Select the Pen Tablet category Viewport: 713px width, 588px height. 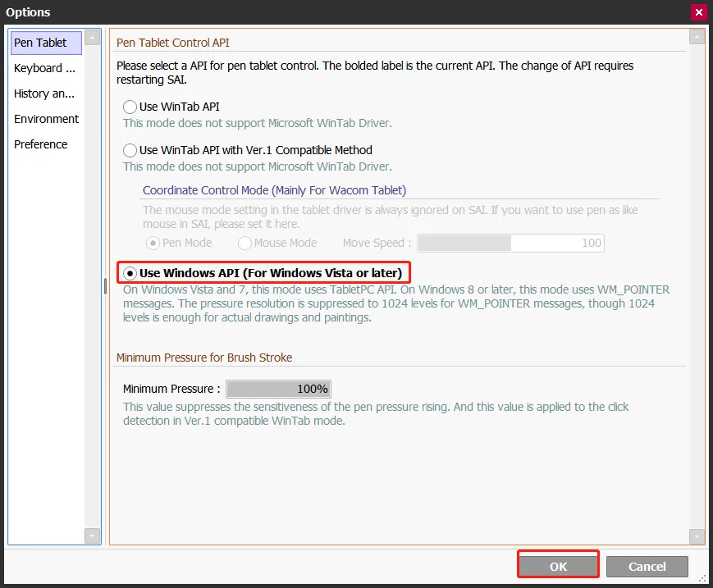46,43
